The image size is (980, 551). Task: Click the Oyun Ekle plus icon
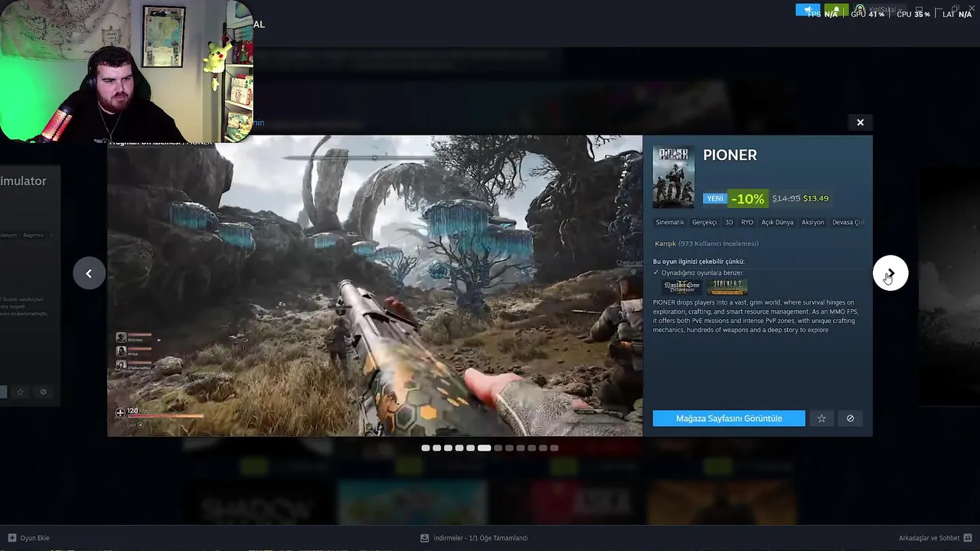[11, 538]
